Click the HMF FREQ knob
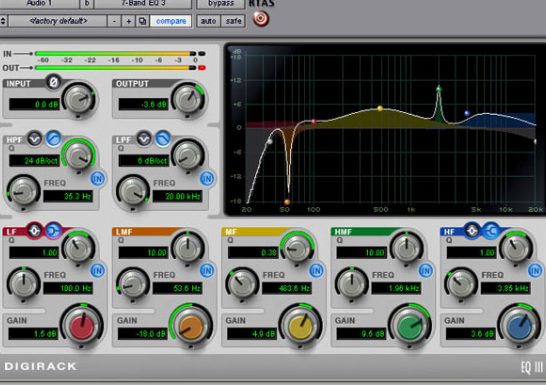Image resolution: width=546 pixels, height=385 pixels. (352, 284)
